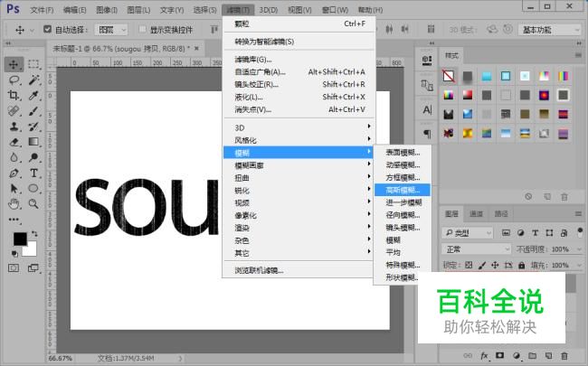This screenshot has height=366, width=588.
Task: Reset default foreground and background colors
Action: point(14,254)
